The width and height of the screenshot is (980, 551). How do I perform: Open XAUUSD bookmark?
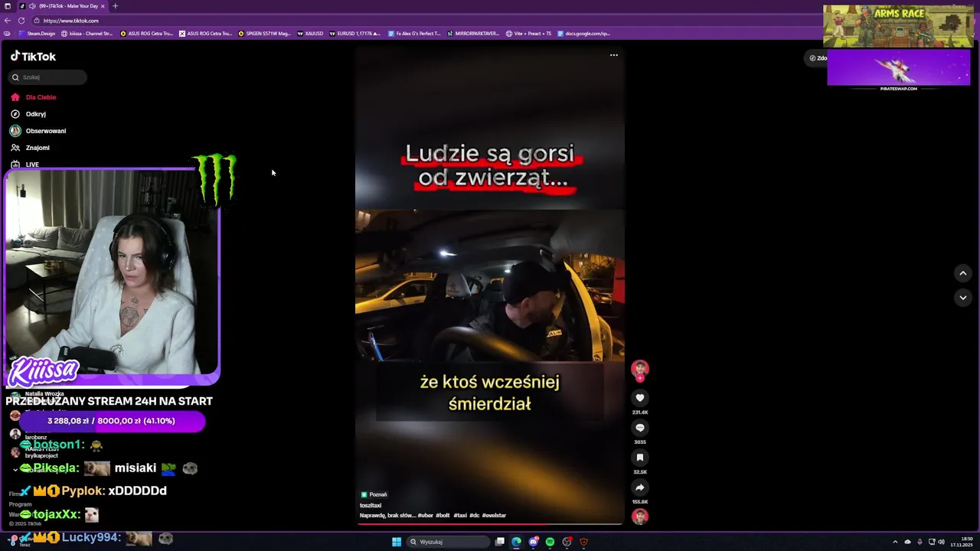310,34
